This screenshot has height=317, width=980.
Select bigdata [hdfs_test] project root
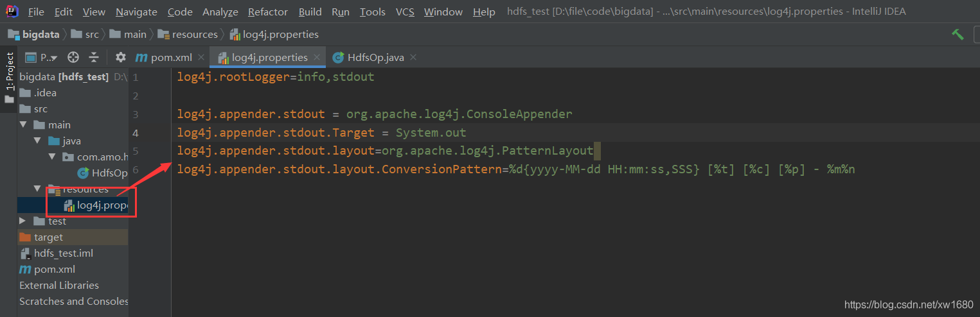coord(64,77)
